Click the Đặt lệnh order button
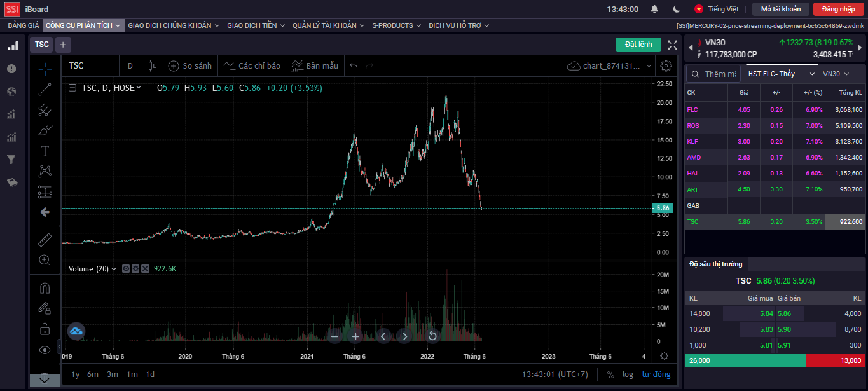 point(638,45)
